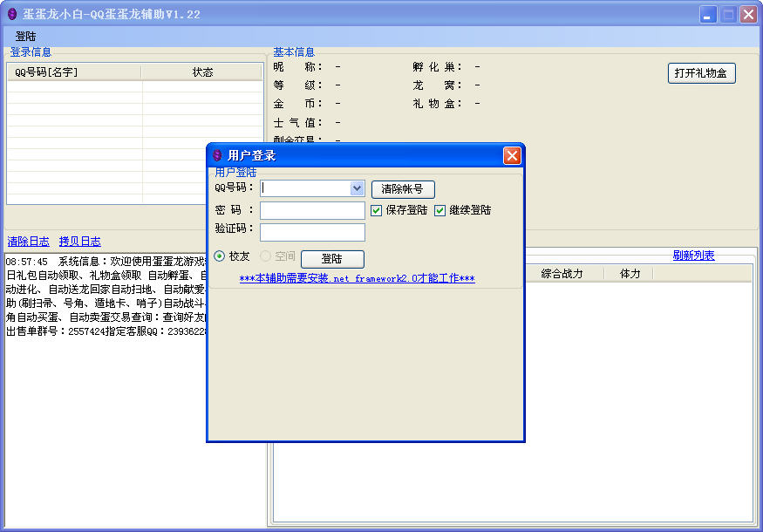Click the 综合战力 column header
Screen dimensions: 763x532
click(562, 274)
